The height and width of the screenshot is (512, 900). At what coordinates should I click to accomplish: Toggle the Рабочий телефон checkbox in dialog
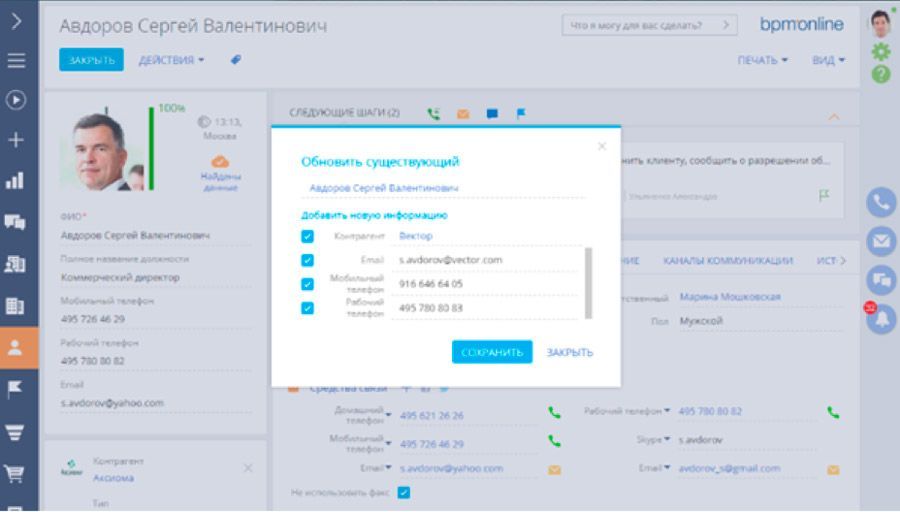click(x=308, y=308)
